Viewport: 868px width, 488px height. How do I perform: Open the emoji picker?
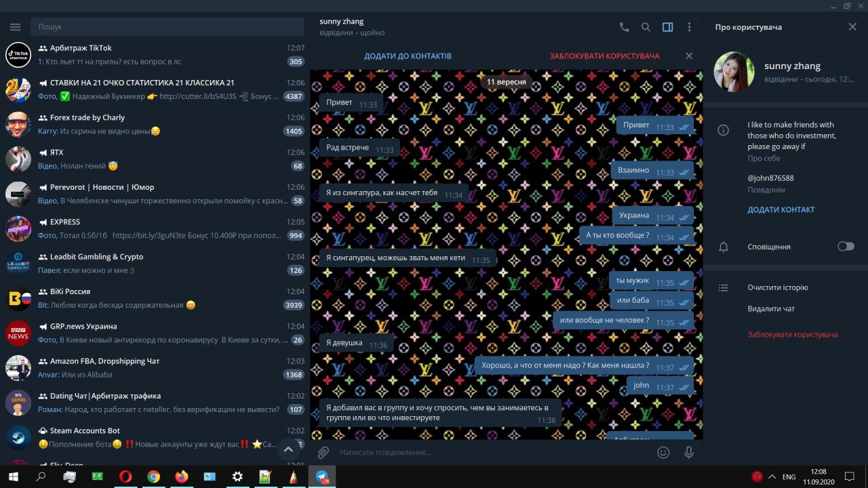point(664,452)
